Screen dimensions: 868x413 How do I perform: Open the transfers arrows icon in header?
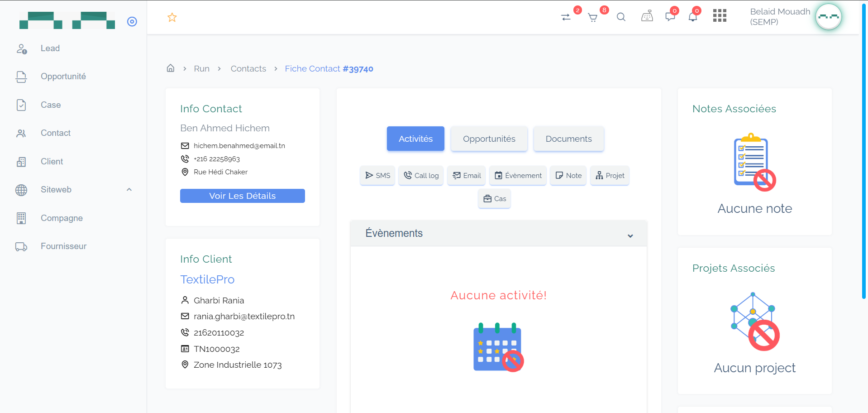coord(566,17)
